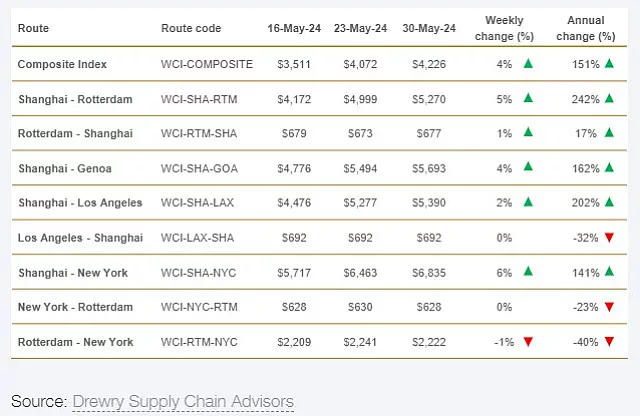
Task: Click Shanghai - Los Angeles annual green arrow
Action: pos(608,203)
